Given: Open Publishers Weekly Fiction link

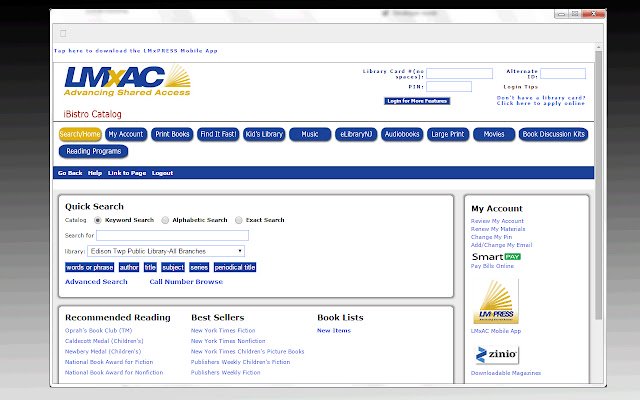Looking at the screenshot, I should (225, 373).
